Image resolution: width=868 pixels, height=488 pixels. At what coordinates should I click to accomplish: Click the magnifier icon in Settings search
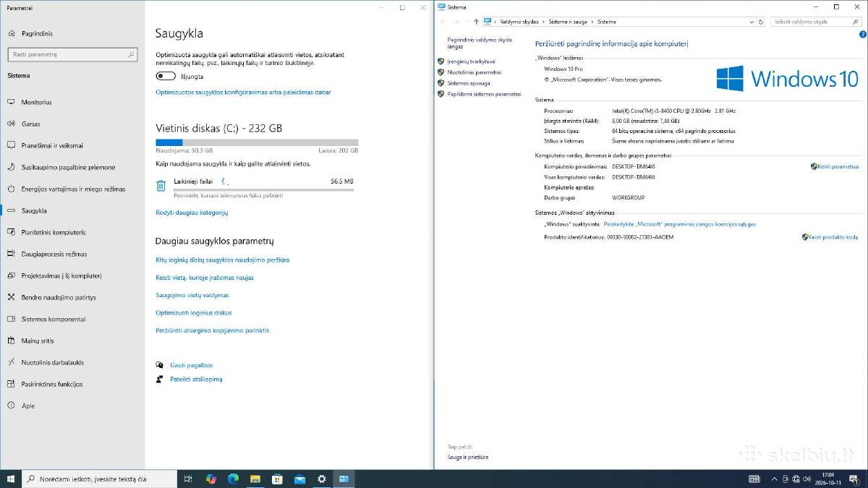[x=131, y=54]
